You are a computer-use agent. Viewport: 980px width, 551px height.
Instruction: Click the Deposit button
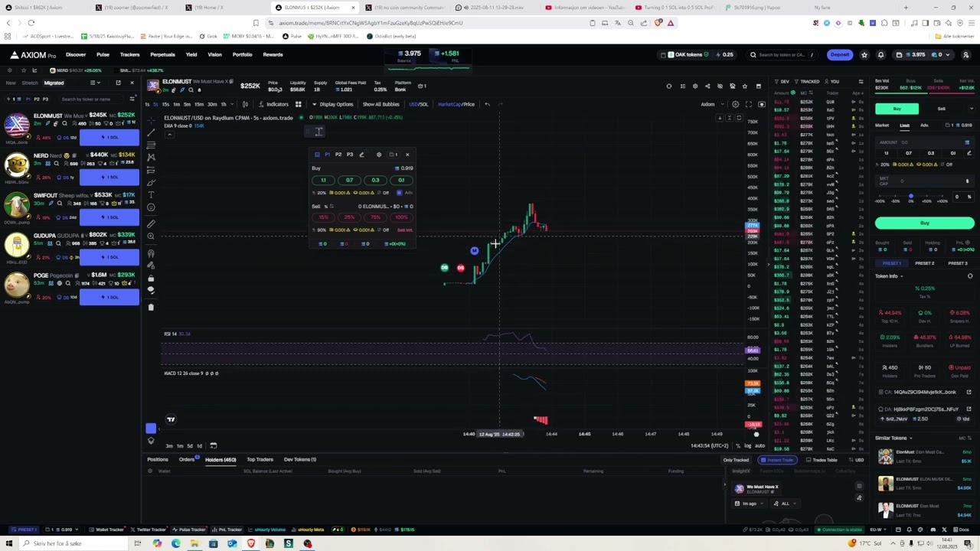pyautogui.click(x=840, y=54)
